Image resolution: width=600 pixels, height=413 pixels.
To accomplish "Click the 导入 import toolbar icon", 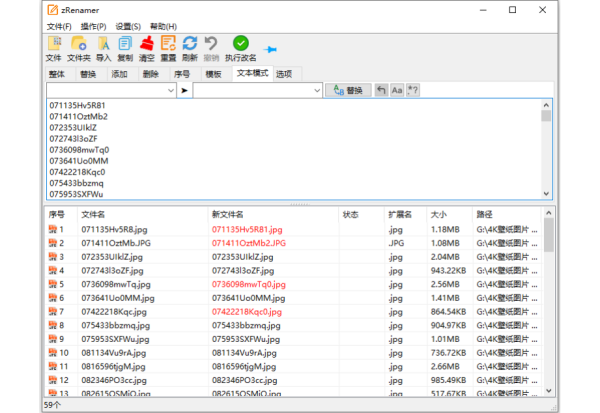I will pyautogui.click(x=103, y=43).
